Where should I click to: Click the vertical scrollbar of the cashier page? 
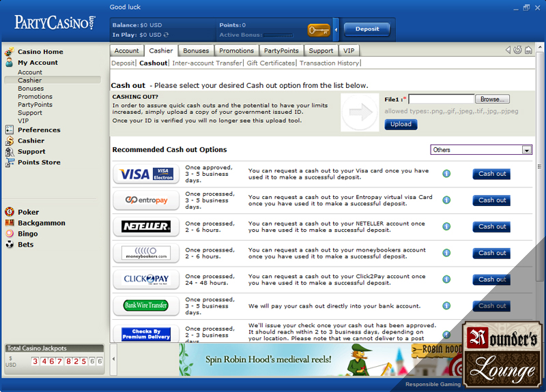coord(539,167)
